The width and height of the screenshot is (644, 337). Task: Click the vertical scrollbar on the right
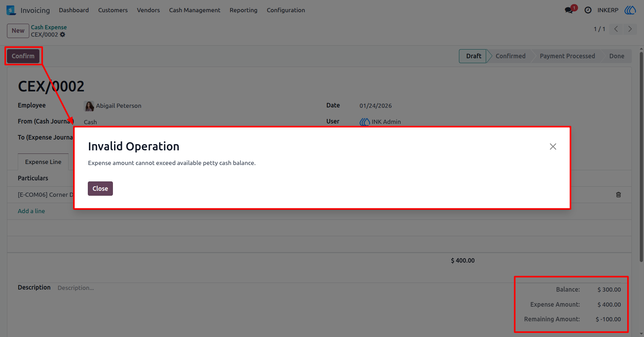pos(641,157)
